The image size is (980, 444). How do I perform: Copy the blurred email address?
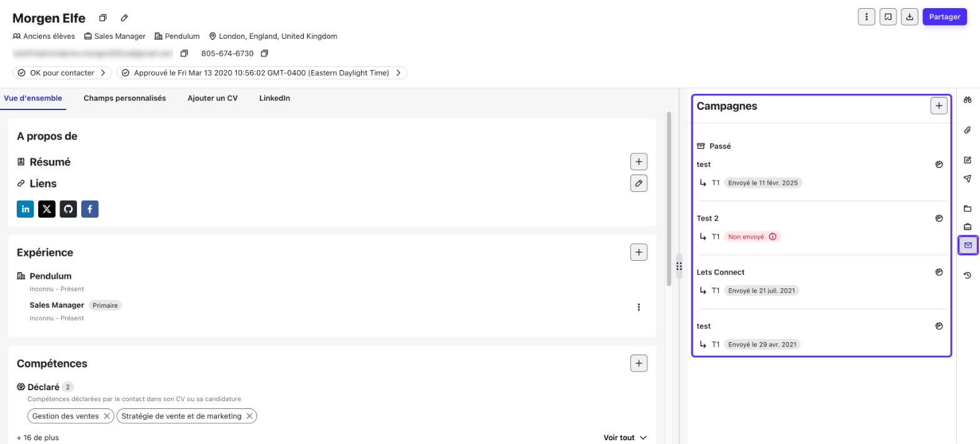tap(184, 53)
